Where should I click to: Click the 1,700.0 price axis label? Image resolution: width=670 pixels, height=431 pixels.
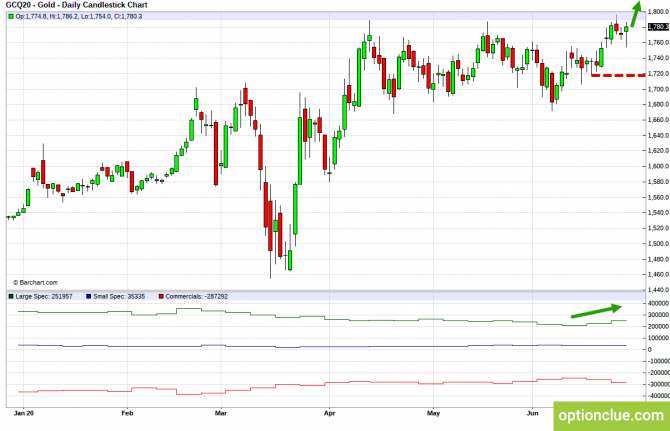(658, 89)
